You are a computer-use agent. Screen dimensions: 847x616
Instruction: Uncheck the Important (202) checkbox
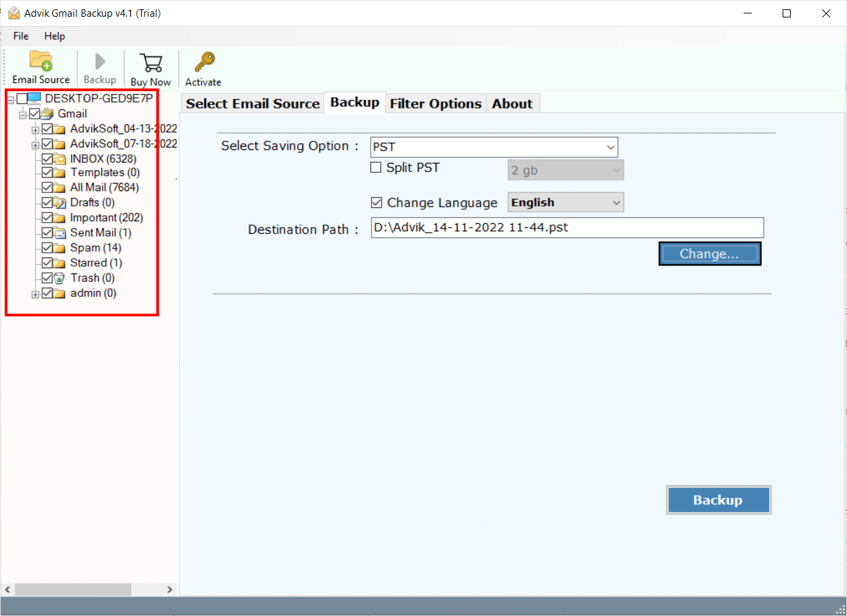(47, 217)
